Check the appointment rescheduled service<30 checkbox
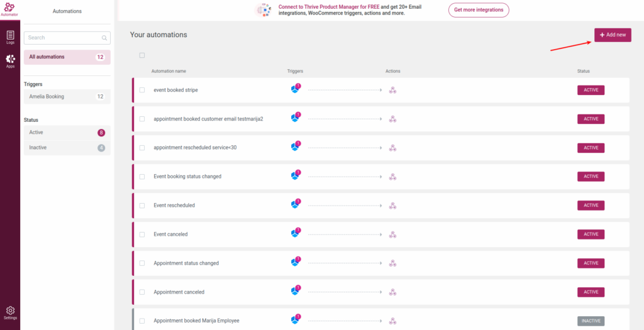644x330 pixels. tap(142, 148)
